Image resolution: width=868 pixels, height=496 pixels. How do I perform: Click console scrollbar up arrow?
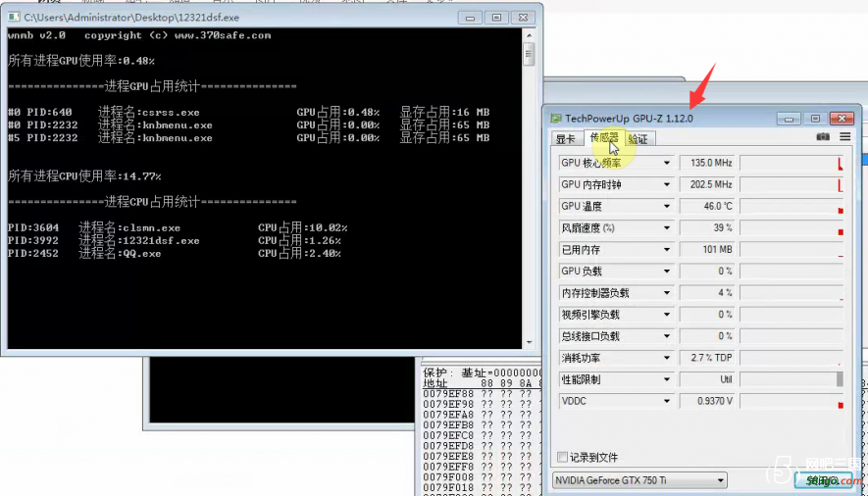529,35
